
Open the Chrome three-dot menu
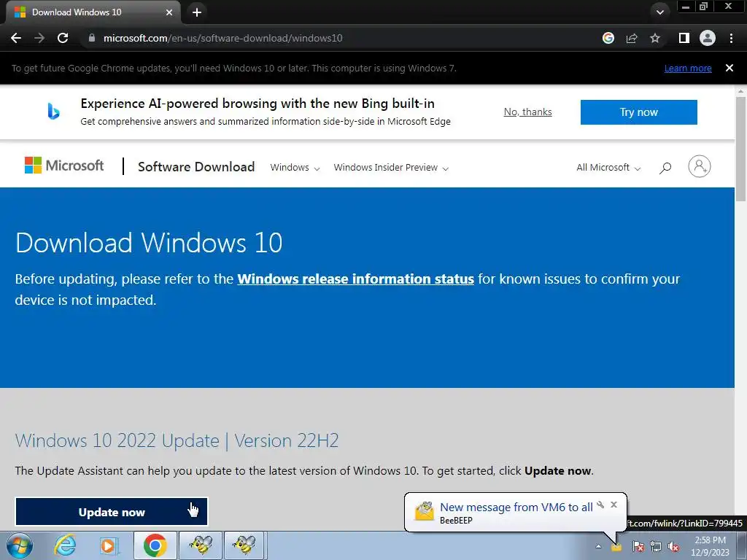click(731, 38)
